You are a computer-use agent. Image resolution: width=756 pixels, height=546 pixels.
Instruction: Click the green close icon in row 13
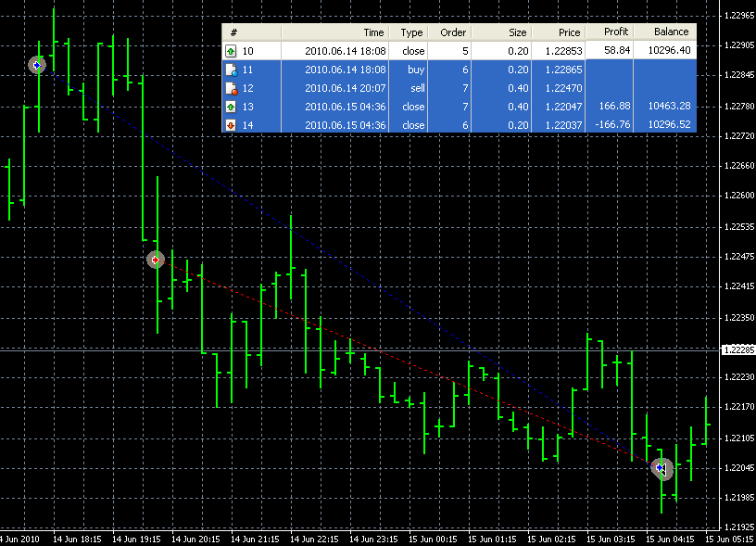pyautogui.click(x=231, y=107)
